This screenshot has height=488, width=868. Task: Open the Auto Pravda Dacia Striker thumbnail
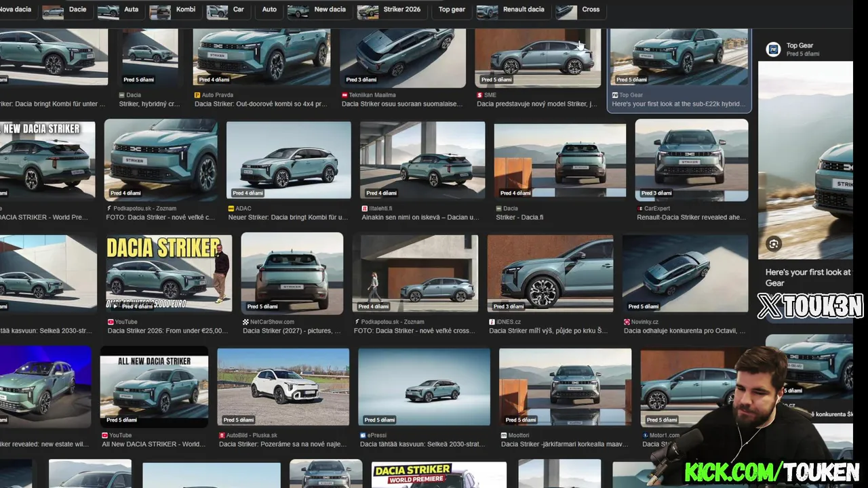click(262, 58)
